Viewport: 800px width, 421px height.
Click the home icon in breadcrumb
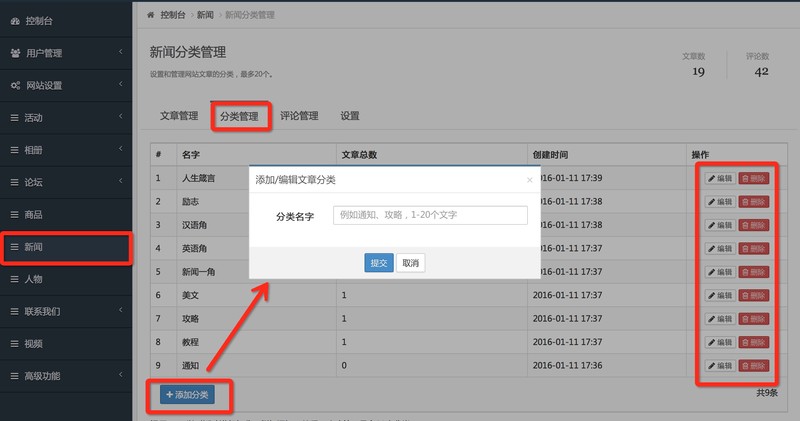click(x=151, y=15)
